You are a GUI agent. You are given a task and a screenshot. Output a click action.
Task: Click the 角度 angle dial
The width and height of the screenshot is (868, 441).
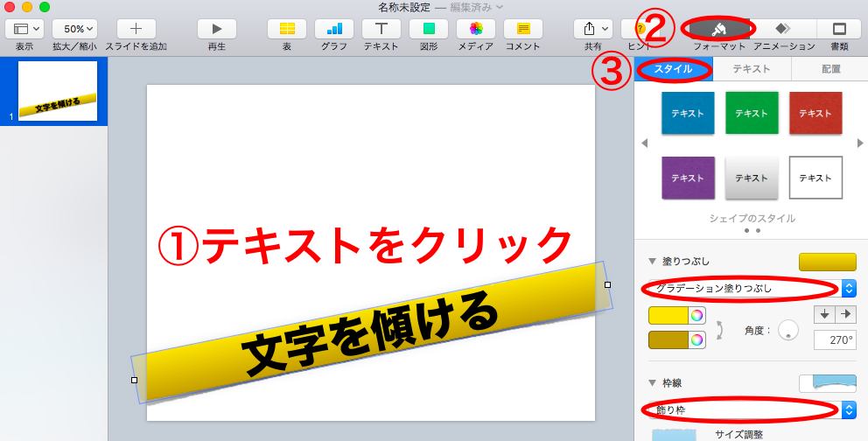coord(788,331)
